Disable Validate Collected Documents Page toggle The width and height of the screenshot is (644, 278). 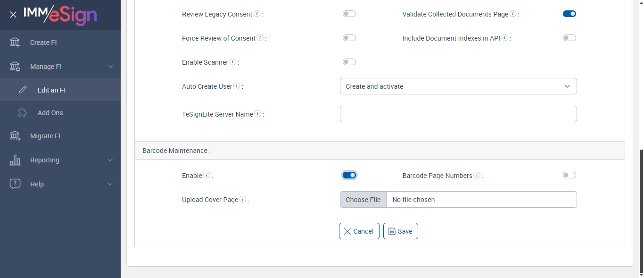[x=569, y=14]
